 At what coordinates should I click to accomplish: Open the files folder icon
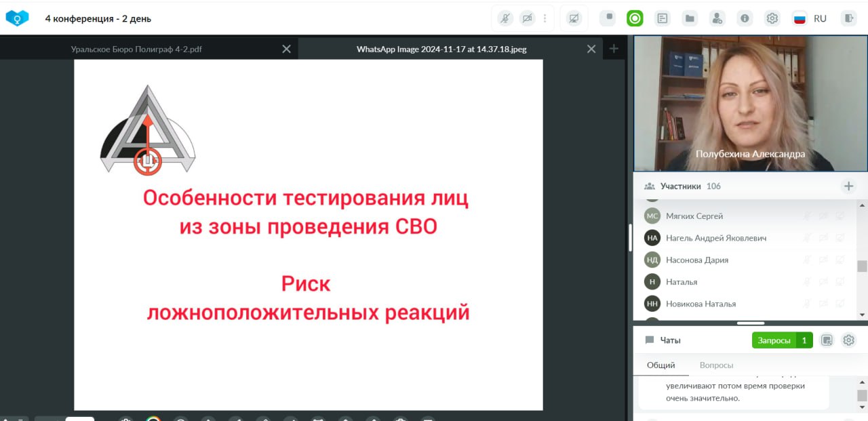point(690,18)
